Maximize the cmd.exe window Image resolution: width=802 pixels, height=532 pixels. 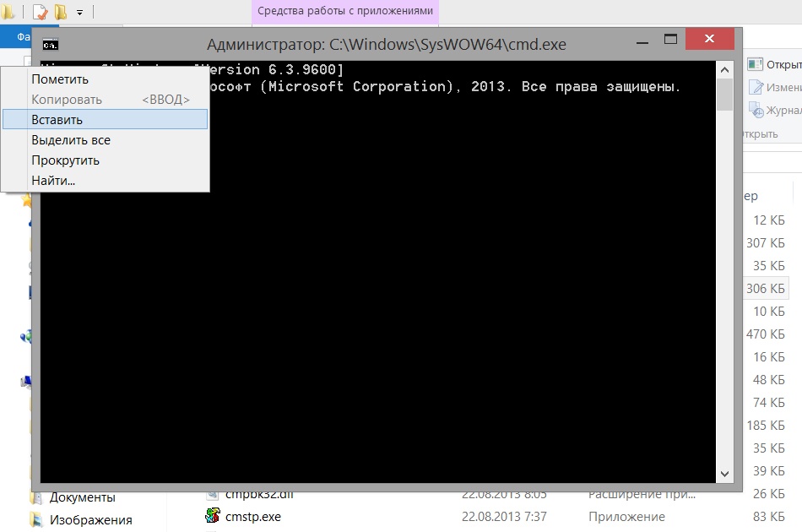point(670,40)
